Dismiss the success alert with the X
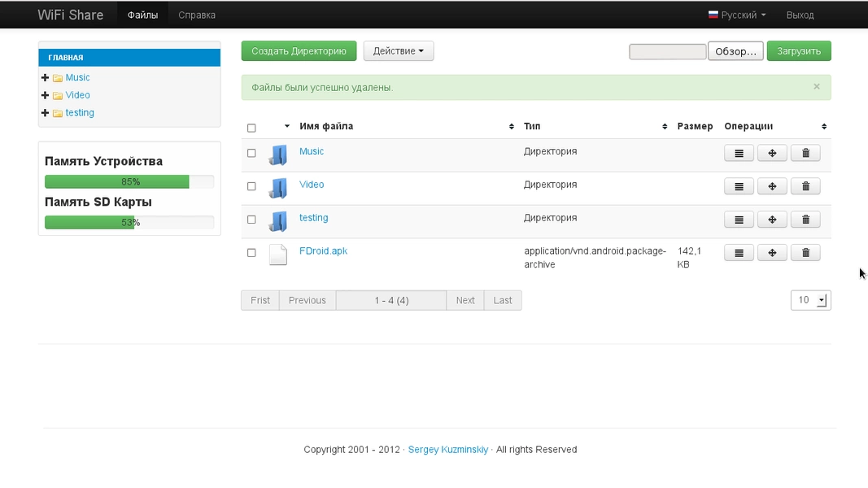The image size is (868, 488). (817, 86)
